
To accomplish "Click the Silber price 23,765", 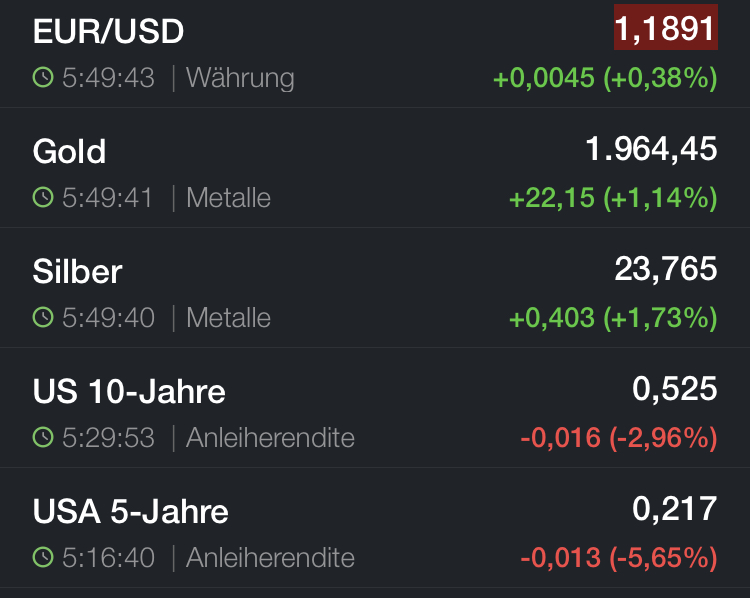I will [x=665, y=269].
